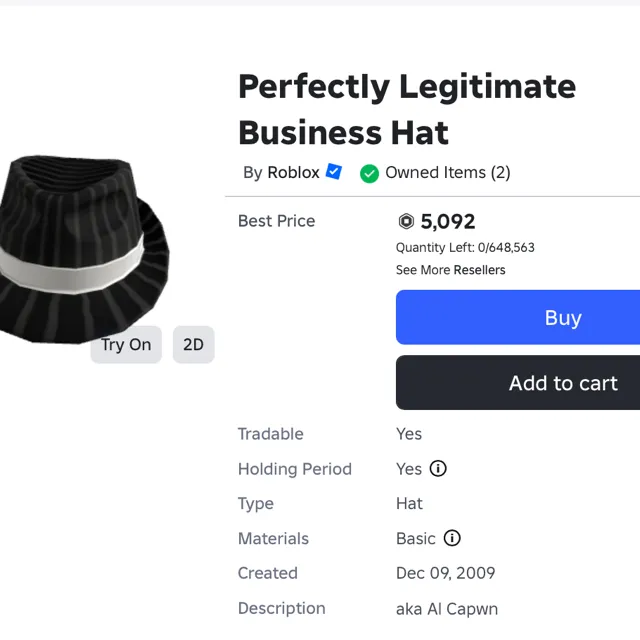Click the Hat type value
640x640 pixels.
pos(409,504)
